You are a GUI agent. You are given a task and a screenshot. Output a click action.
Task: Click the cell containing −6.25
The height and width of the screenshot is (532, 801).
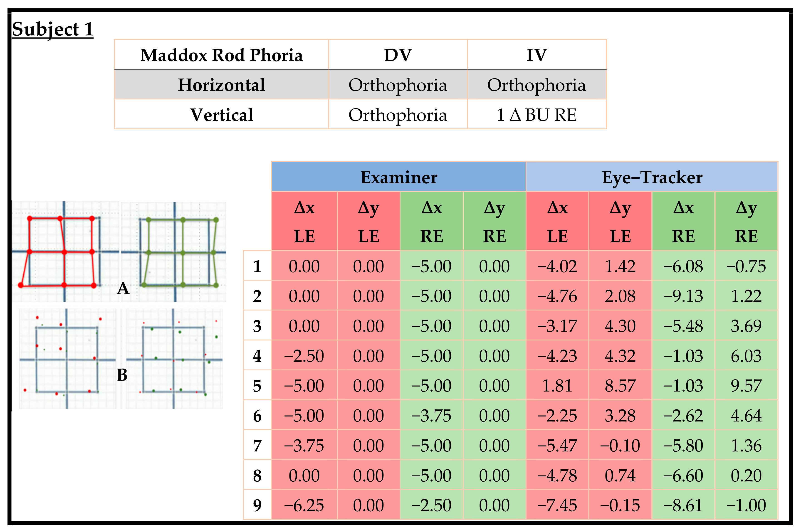click(x=304, y=505)
